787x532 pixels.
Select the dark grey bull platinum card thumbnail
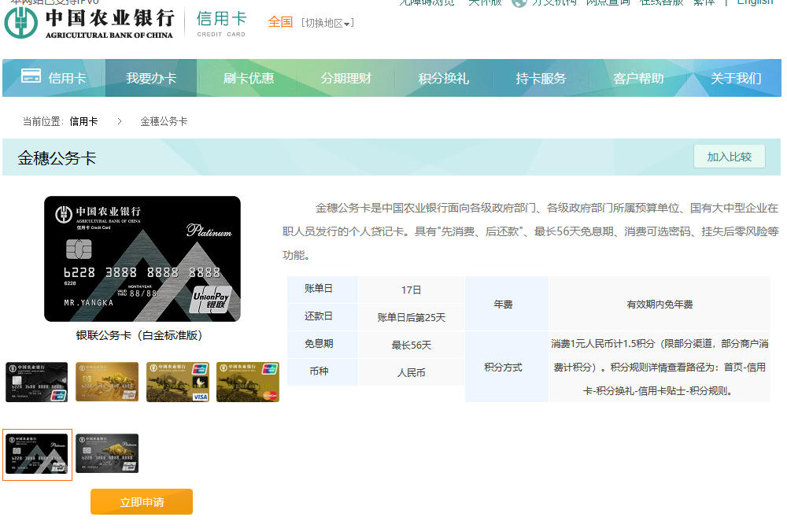click(x=107, y=454)
